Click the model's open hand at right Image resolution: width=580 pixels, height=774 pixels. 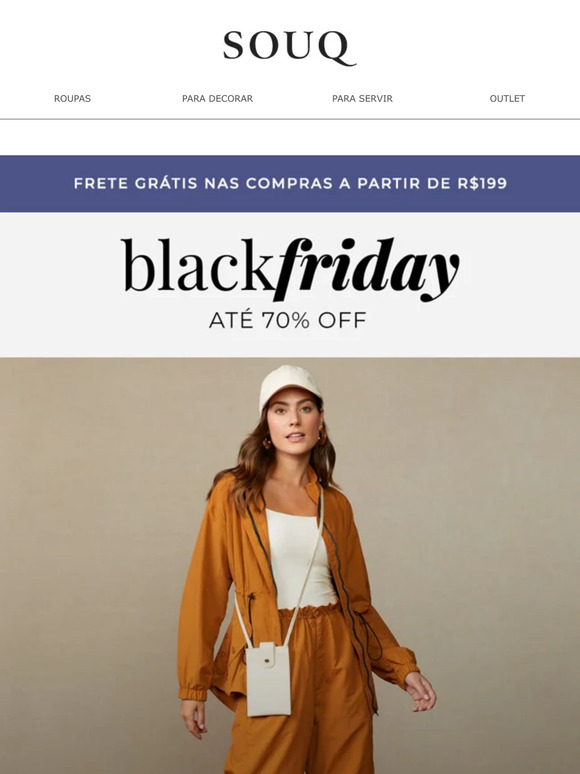[421, 691]
